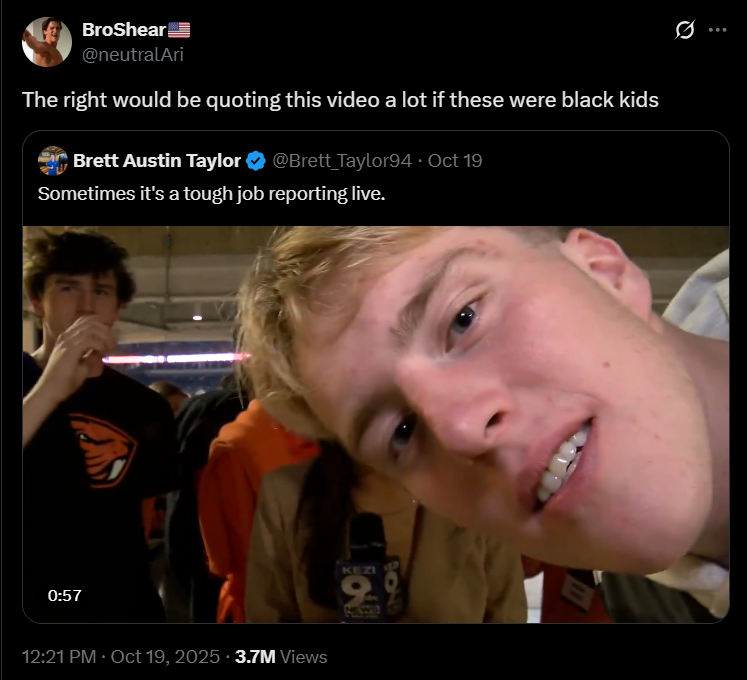Play the video of the blond man's face
The width and height of the screenshot is (747, 680).
pyautogui.click(x=376, y=424)
